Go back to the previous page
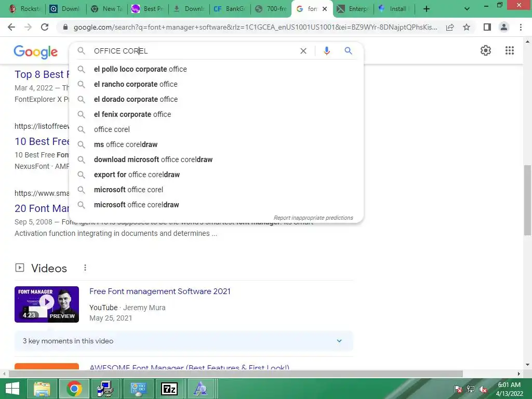 click(x=11, y=27)
